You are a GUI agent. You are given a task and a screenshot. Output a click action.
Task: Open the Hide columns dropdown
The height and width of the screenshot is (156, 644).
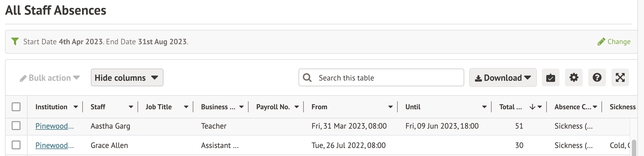point(127,78)
